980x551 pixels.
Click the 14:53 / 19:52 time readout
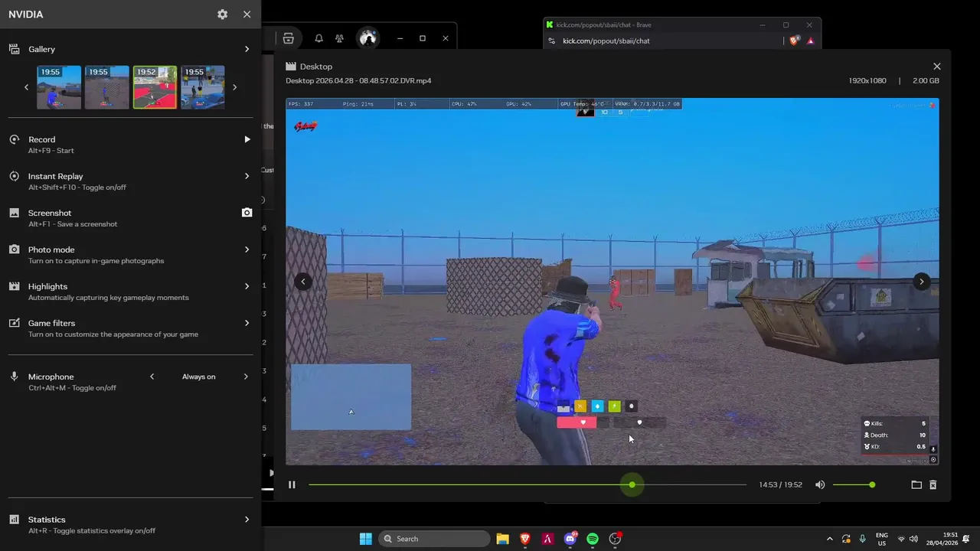(x=780, y=484)
